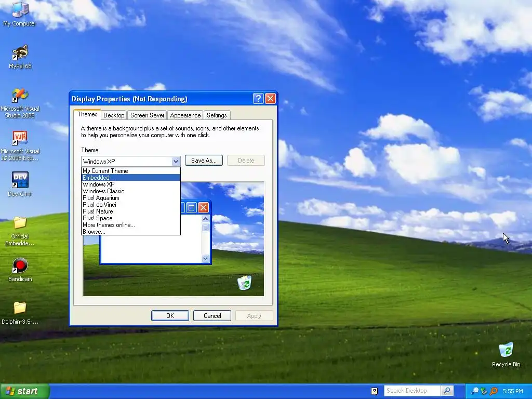Switch to the Screen Saver tab

point(147,115)
